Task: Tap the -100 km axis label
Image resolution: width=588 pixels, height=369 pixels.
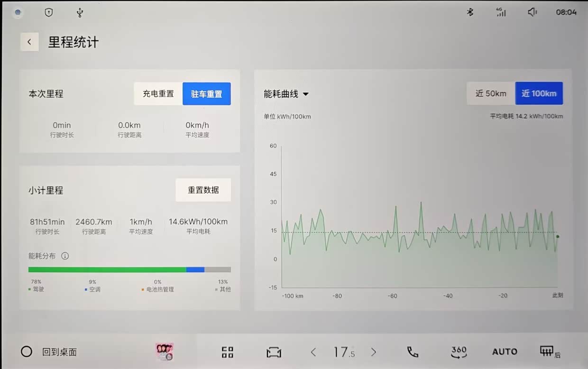Action: 293,296
